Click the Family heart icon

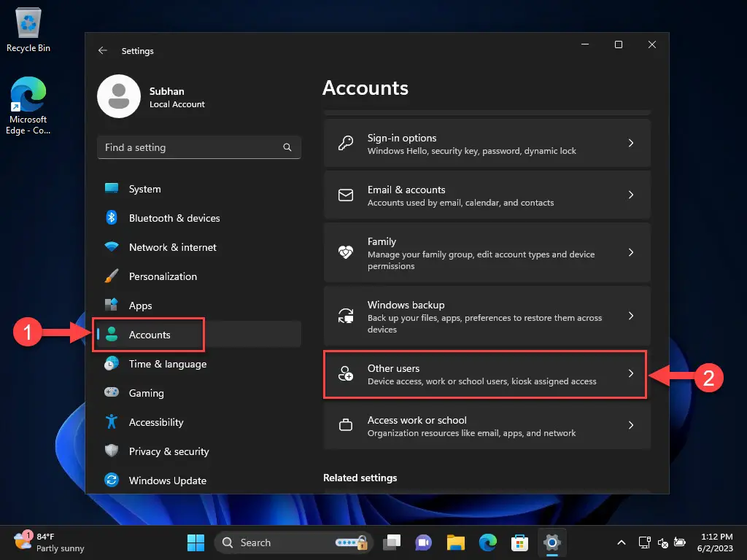(x=345, y=252)
